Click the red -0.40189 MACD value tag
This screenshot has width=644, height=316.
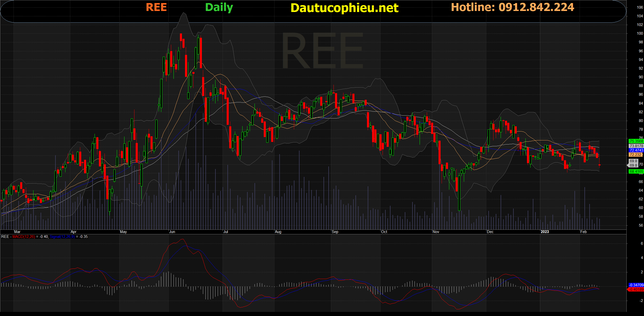click(636, 289)
